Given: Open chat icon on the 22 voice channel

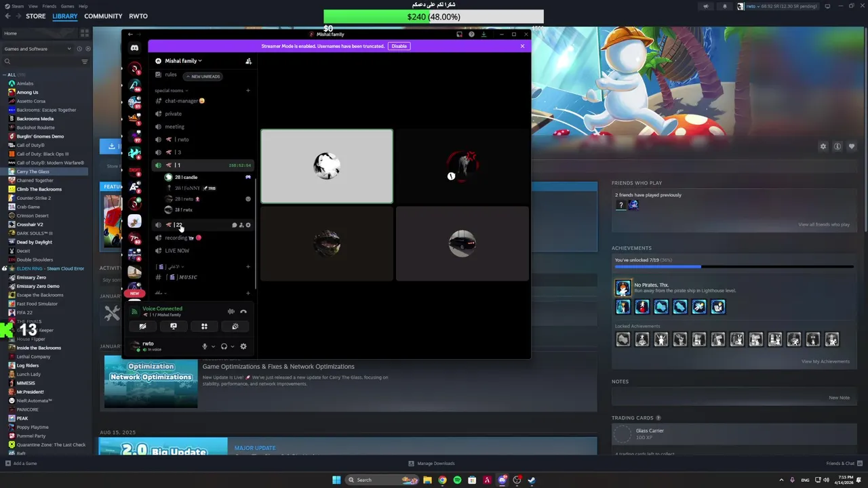Looking at the screenshot, I should (235, 225).
